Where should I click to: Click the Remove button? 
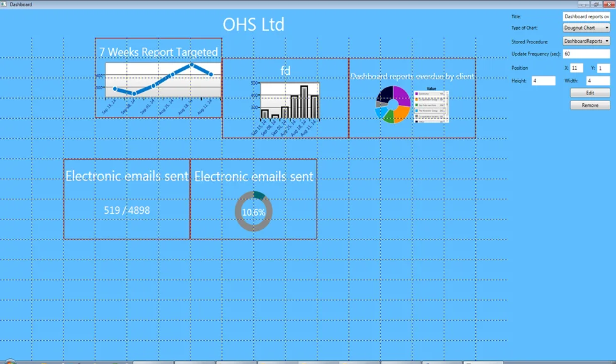tap(590, 106)
